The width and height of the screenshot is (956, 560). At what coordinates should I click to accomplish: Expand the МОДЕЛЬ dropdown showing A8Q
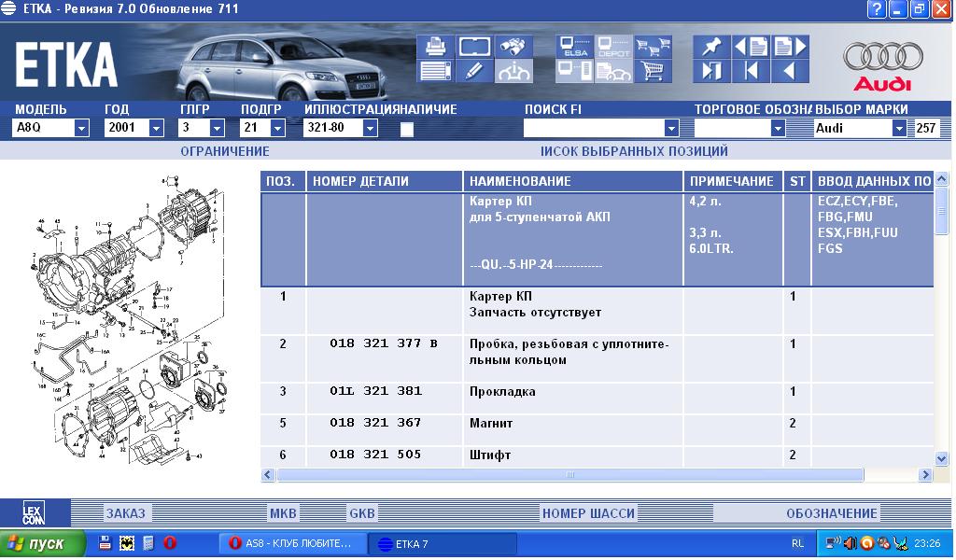pos(81,129)
